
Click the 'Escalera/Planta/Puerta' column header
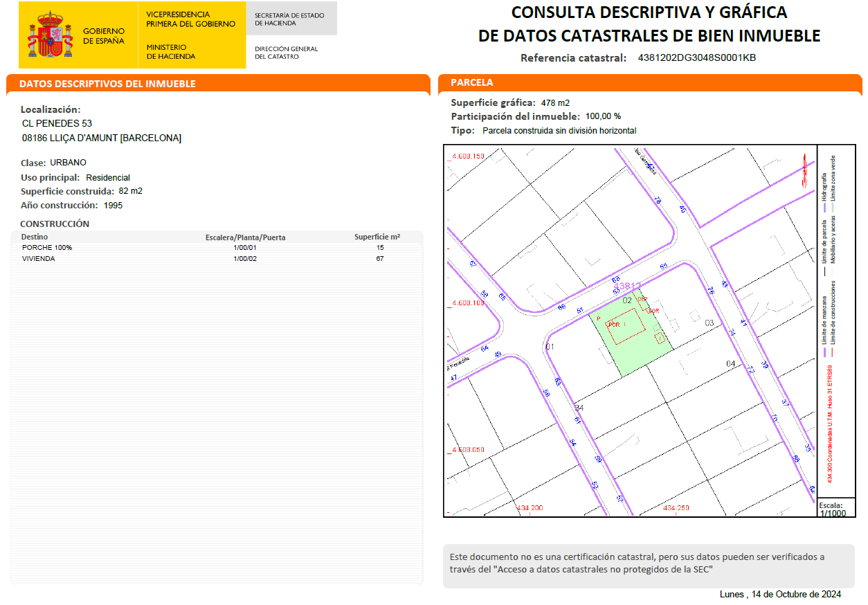point(246,237)
